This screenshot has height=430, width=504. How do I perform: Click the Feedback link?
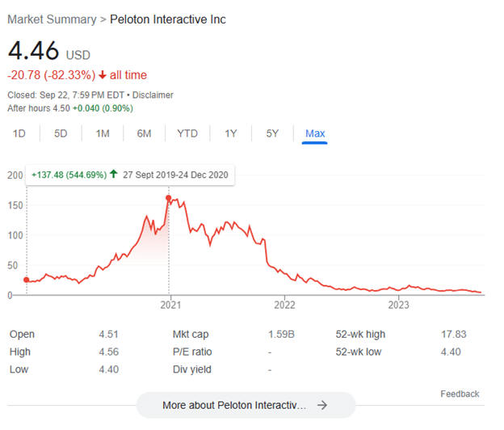point(460,394)
